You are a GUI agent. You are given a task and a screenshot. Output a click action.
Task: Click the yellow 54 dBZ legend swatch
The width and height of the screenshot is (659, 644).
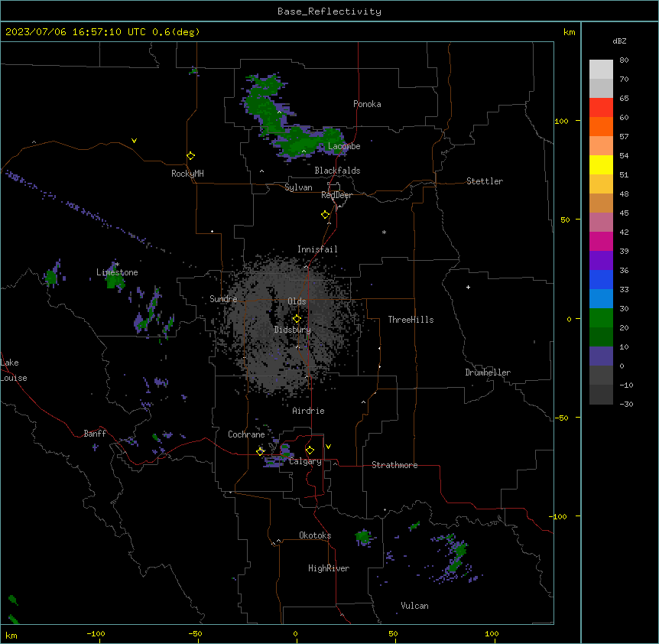click(601, 164)
